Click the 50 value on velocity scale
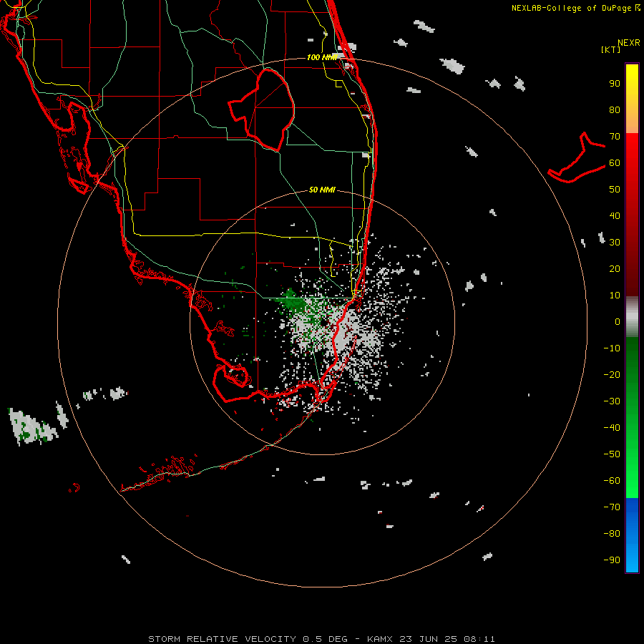Viewport: 644px width, 644px height. click(615, 190)
